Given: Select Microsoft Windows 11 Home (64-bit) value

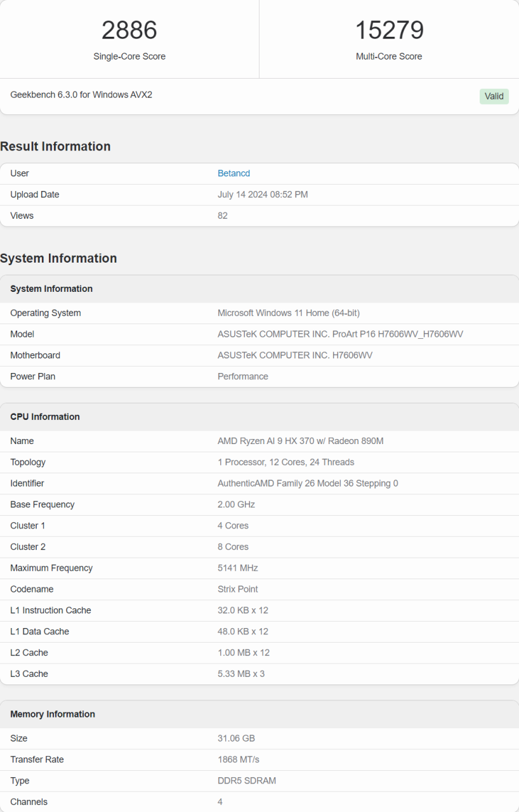Looking at the screenshot, I should [289, 313].
